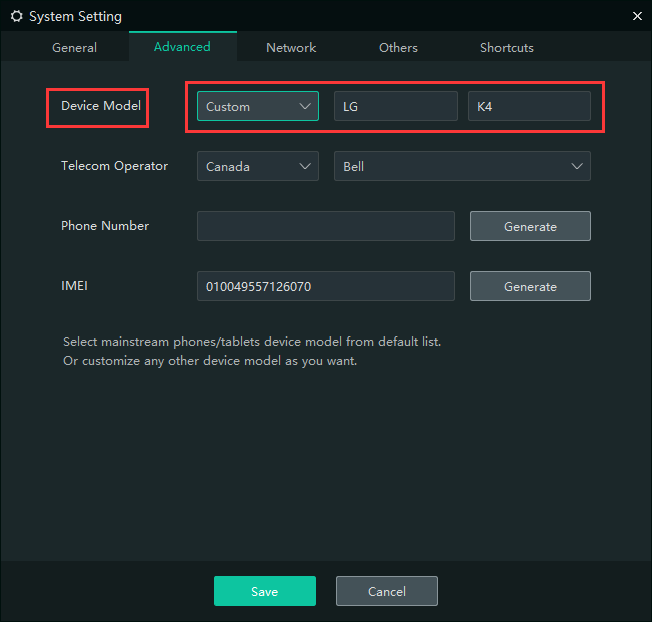Select the IMEI number input field
The height and width of the screenshot is (622, 652).
[325, 286]
